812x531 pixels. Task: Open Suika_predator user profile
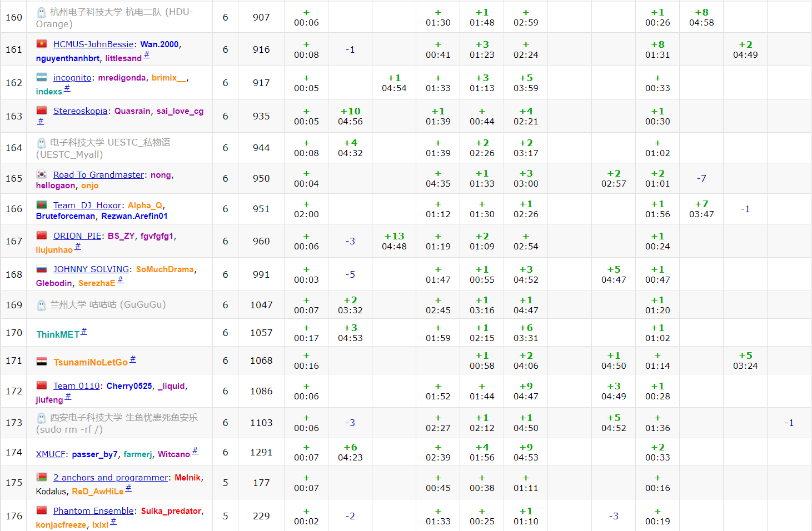pyautogui.click(x=171, y=511)
